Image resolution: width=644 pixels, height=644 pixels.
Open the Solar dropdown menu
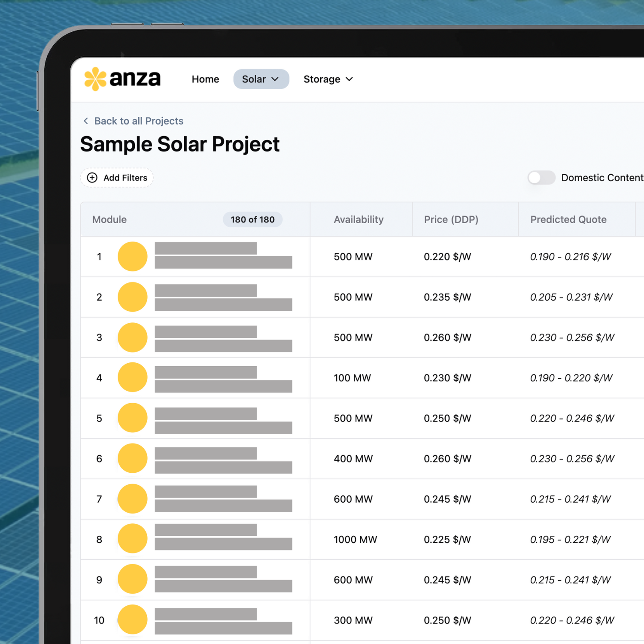pyautogui.click(x=261, y=79)
